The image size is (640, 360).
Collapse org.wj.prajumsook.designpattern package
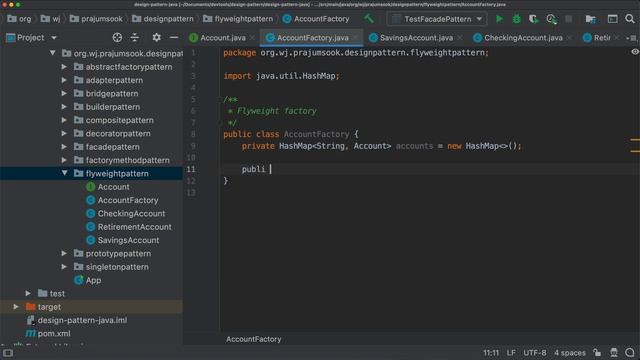point(53,53)
